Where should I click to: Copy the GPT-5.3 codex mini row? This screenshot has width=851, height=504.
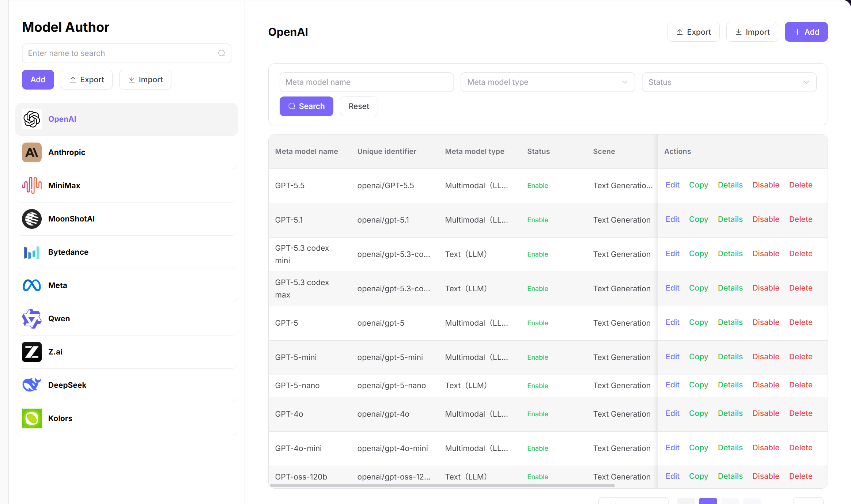click(x=699, y=254)
